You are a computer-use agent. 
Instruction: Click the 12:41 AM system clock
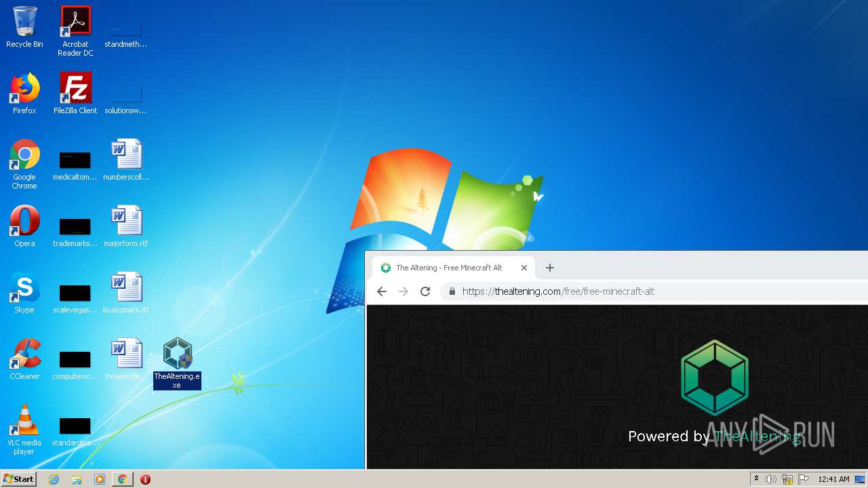[x=833, y=479]
